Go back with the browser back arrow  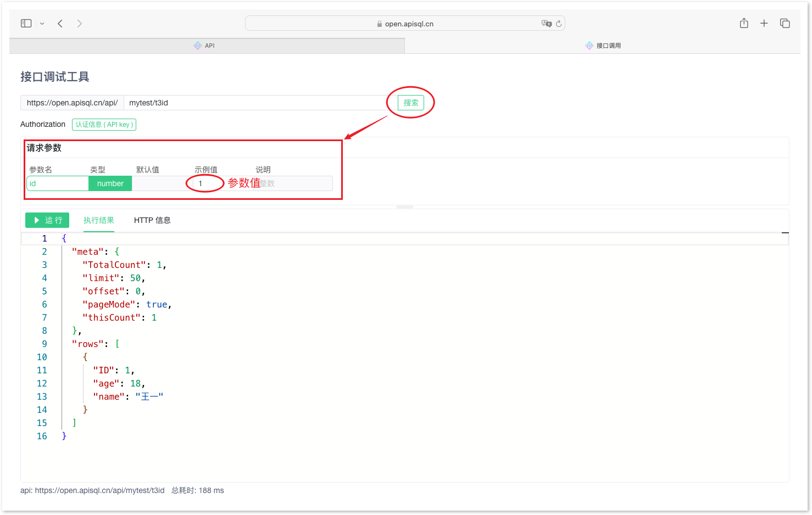60,23
